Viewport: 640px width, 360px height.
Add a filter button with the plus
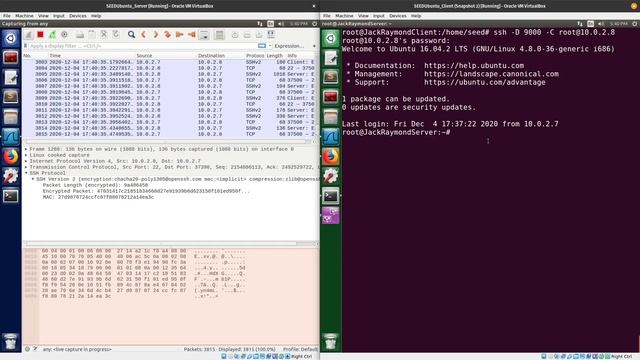[x=314, y=46]
